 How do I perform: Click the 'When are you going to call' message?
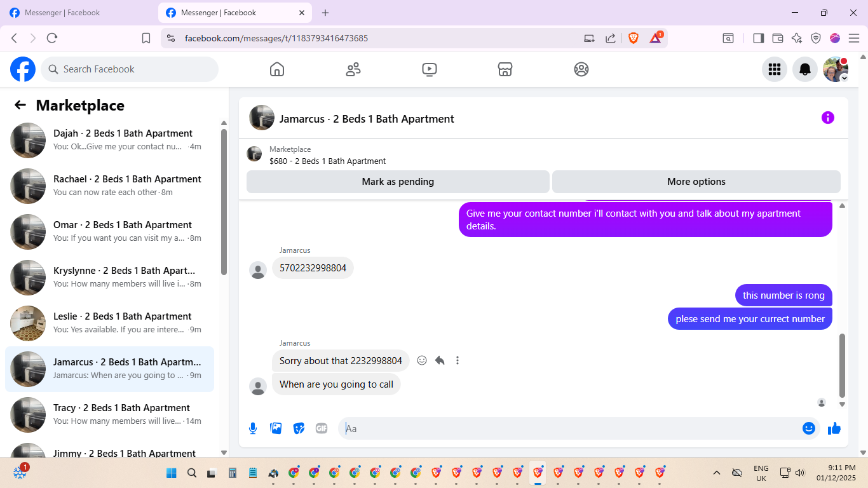(336, 384)
